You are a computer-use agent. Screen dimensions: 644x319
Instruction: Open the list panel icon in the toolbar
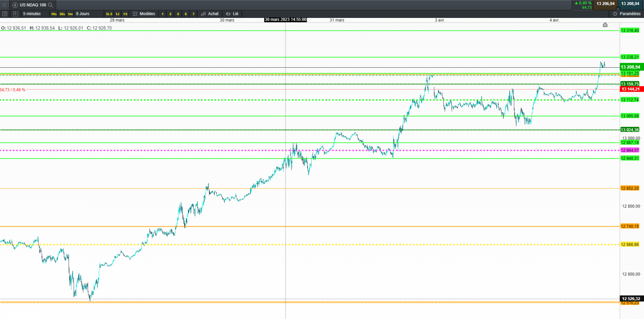tap(5, 14)
